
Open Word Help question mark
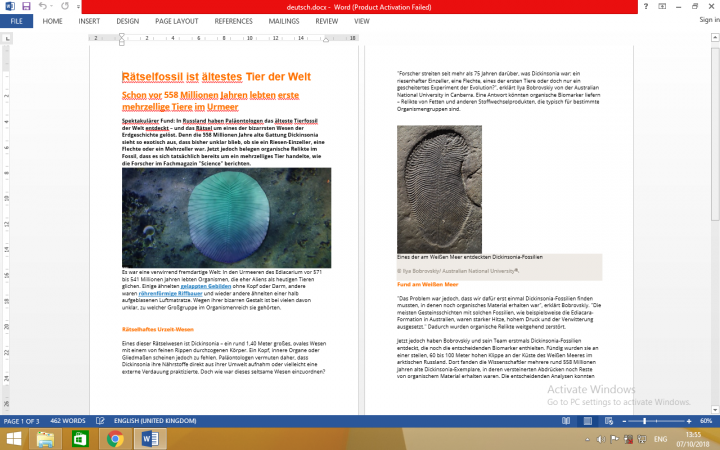[646, 6]
